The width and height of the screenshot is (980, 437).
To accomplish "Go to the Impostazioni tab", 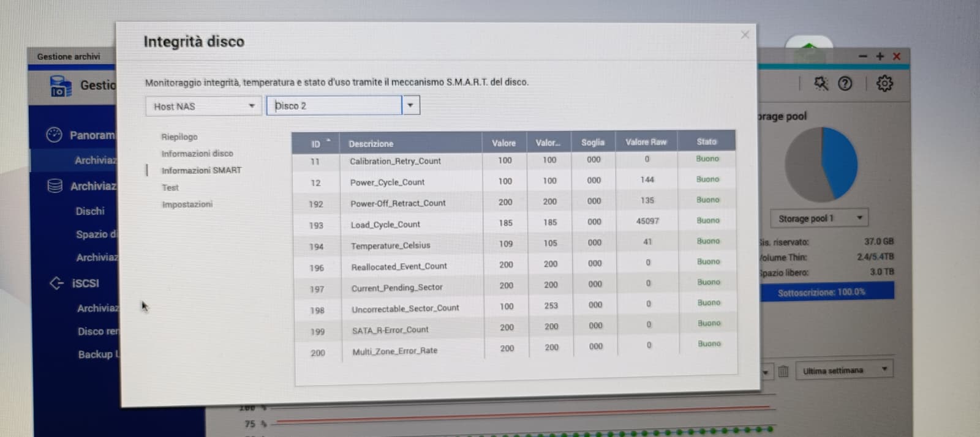I will coord(187,204).
